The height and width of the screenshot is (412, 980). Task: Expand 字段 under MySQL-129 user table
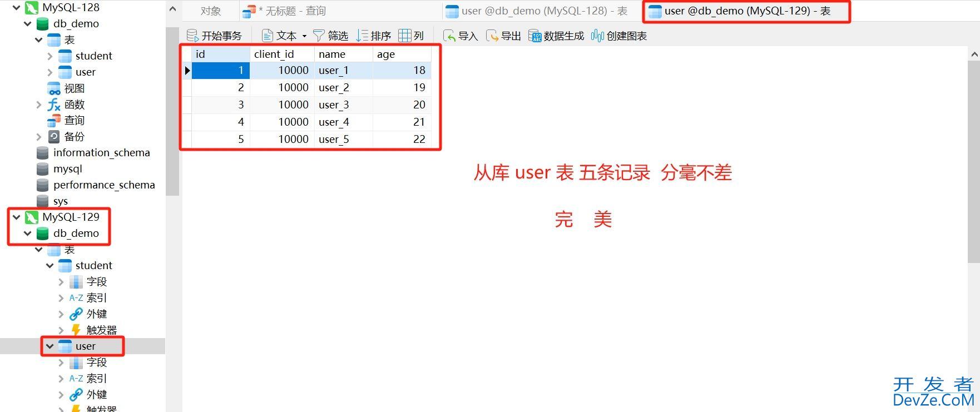pyautogui.click(x=61, y=363)
